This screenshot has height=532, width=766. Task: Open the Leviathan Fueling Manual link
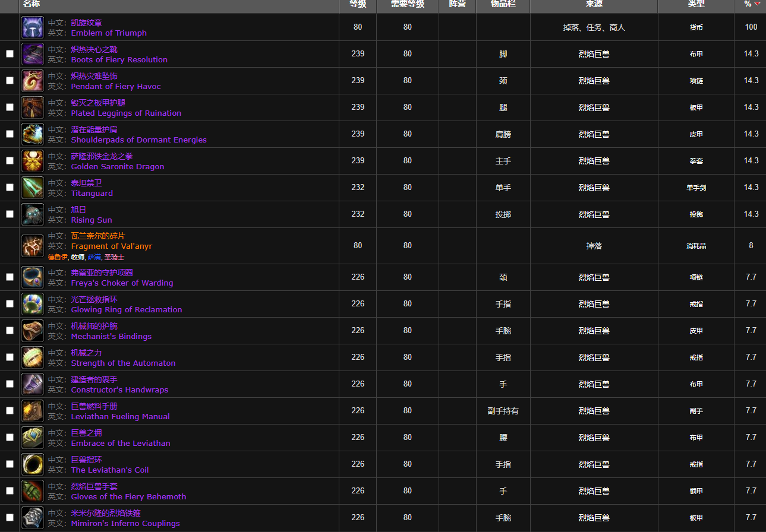point(121,417)
